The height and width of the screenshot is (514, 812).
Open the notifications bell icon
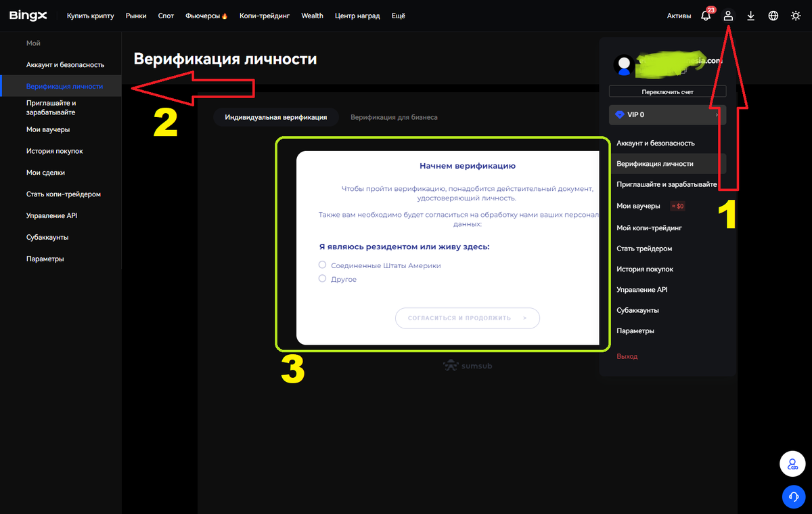(x=706, y=16)
